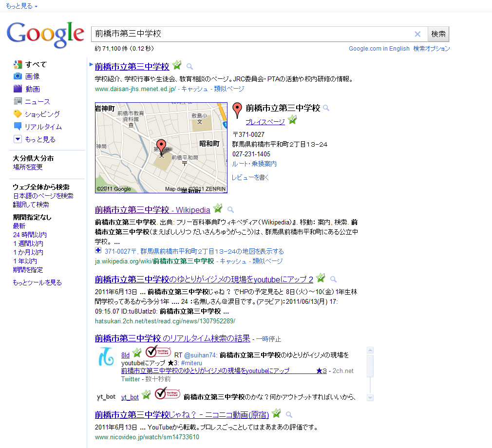Click the film icon beside 動画
Image resolution: width=492 pixels, height=448 pixels.
point(18,89)
